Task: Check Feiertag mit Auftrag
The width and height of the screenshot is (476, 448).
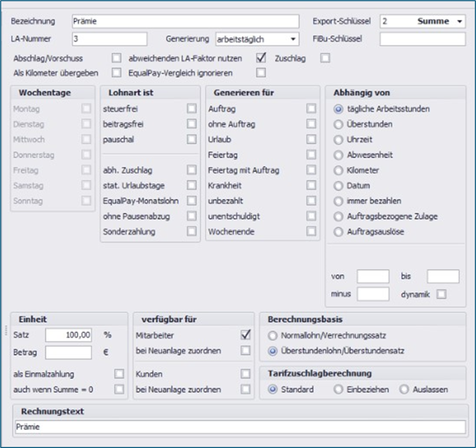Action: [x=311, y=170]
